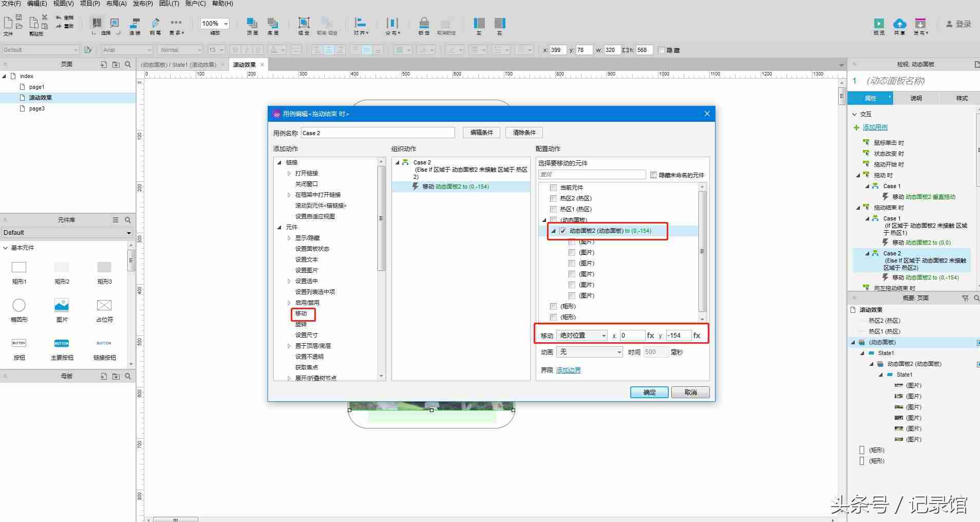Click the Share cloud upload icon
The height and width of the screenshot is (522, 980).
point(899,24)
